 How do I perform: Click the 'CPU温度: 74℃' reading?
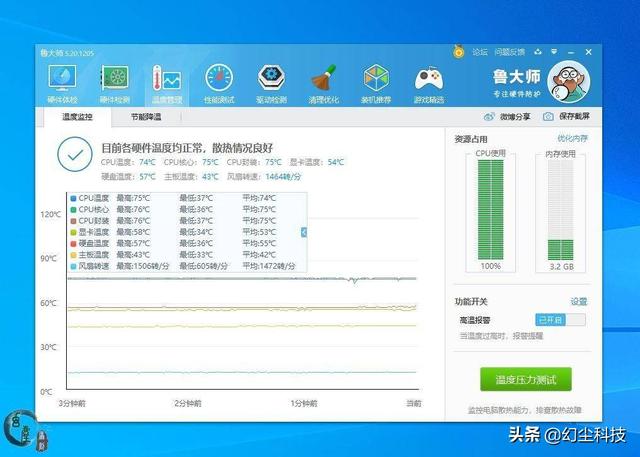128,162
